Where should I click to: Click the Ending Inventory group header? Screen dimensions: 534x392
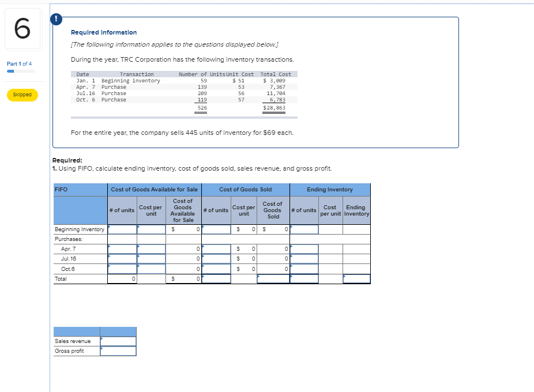click(x=330, y=190)
